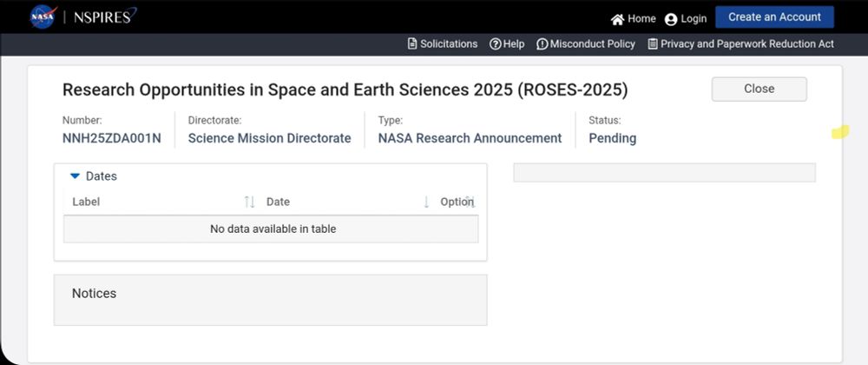Go to the Home page
The height and width of the screenshot is (365, 868).
(x=634, y=19)
